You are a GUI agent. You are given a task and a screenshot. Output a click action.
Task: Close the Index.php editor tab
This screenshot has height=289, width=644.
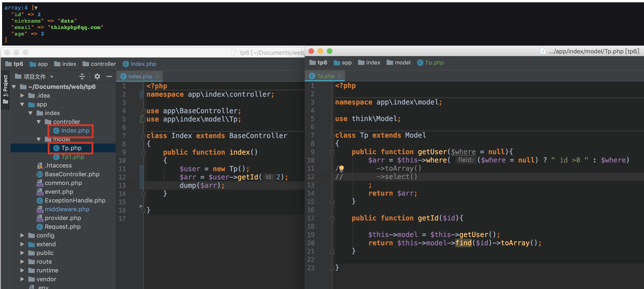pyautogui.click(x=157, y=76)
